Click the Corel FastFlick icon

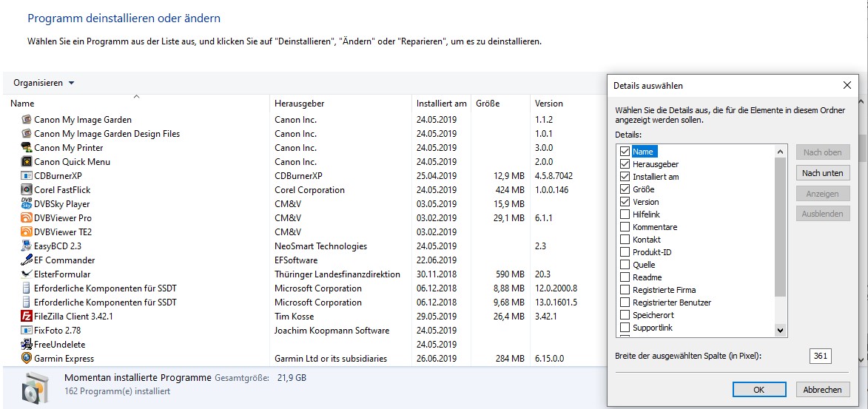26,190
